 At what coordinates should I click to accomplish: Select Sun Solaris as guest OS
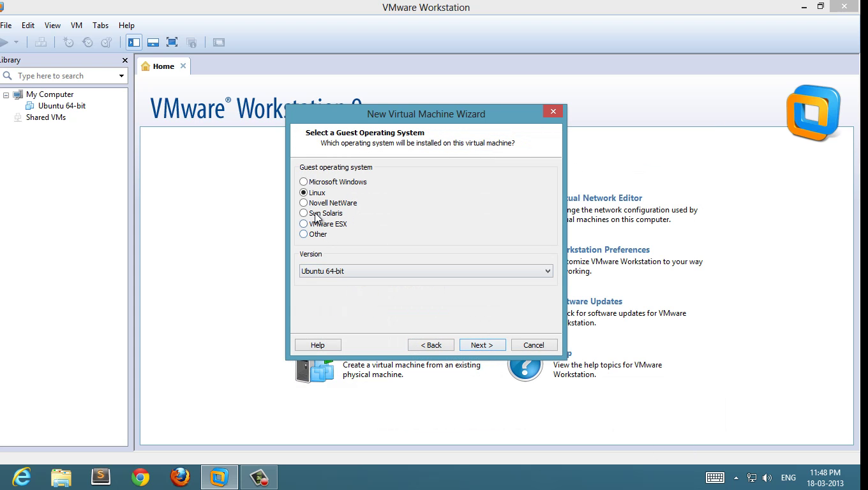coord(304,213)
